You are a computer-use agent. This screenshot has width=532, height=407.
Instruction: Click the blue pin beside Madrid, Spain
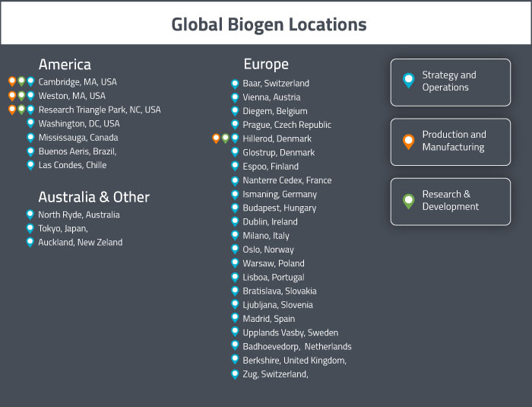pyautogui.click(x=235, y=318)
